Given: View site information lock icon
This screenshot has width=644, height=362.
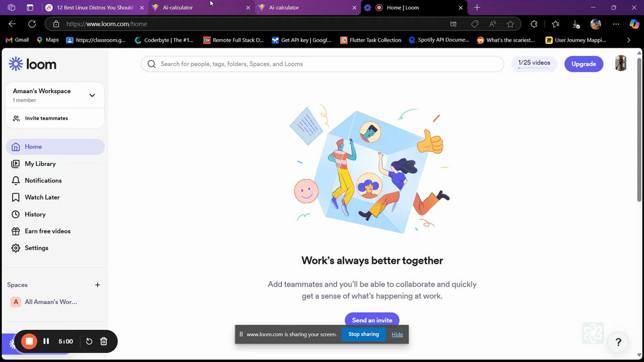Looking at the screenshot, I should pyautogui.click(x=56, y=24).
